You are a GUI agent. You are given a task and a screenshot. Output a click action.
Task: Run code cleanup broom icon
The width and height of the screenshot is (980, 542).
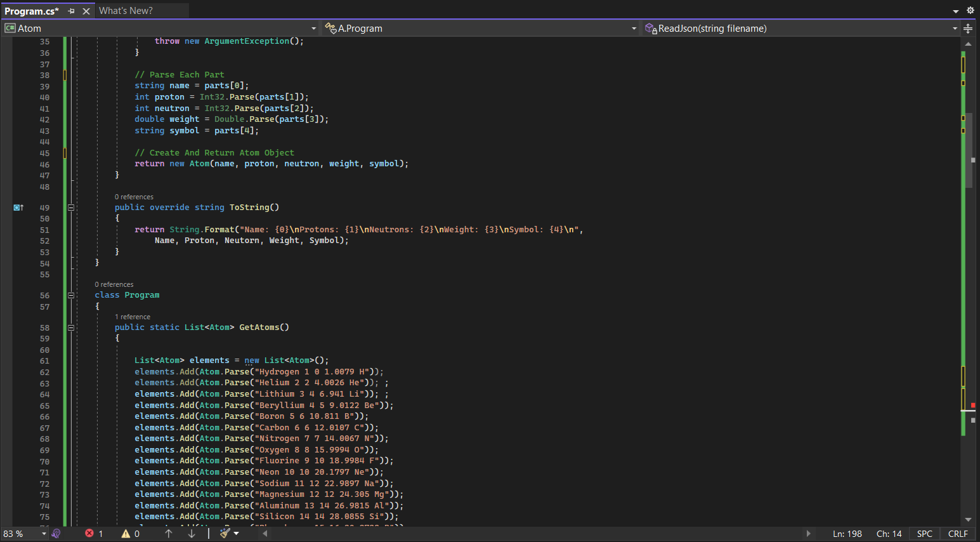click(x=225, y=534)
